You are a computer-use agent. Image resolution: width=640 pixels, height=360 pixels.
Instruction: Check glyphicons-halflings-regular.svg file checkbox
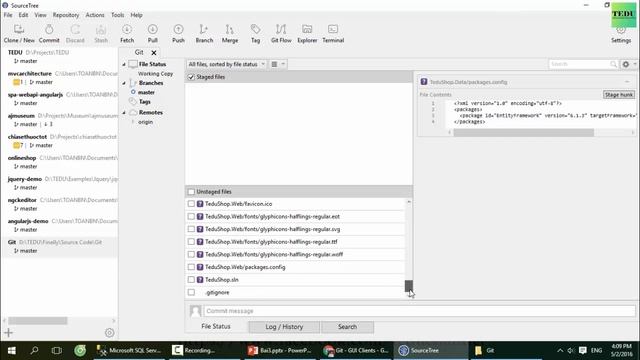point(191,229)
